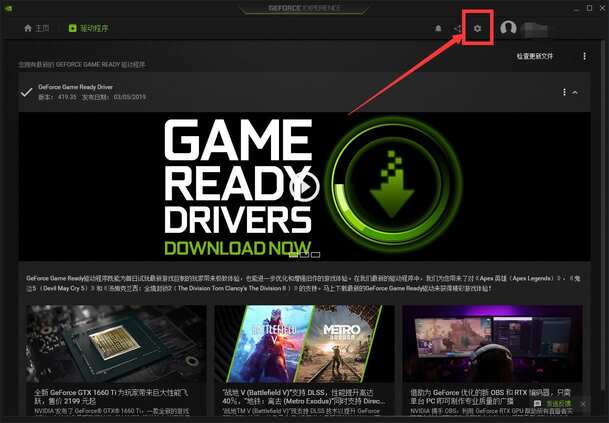This screenshot has height=423, width=609.
Task: Open driver options three-dot menu
Action: (x=565, y=92)
